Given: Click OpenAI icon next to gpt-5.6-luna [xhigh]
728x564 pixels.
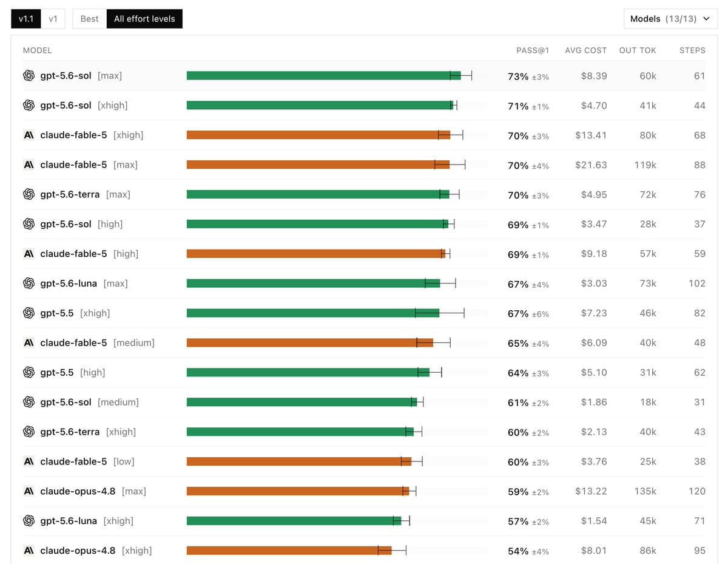Looking at the screenshot, I should [29, 521].
